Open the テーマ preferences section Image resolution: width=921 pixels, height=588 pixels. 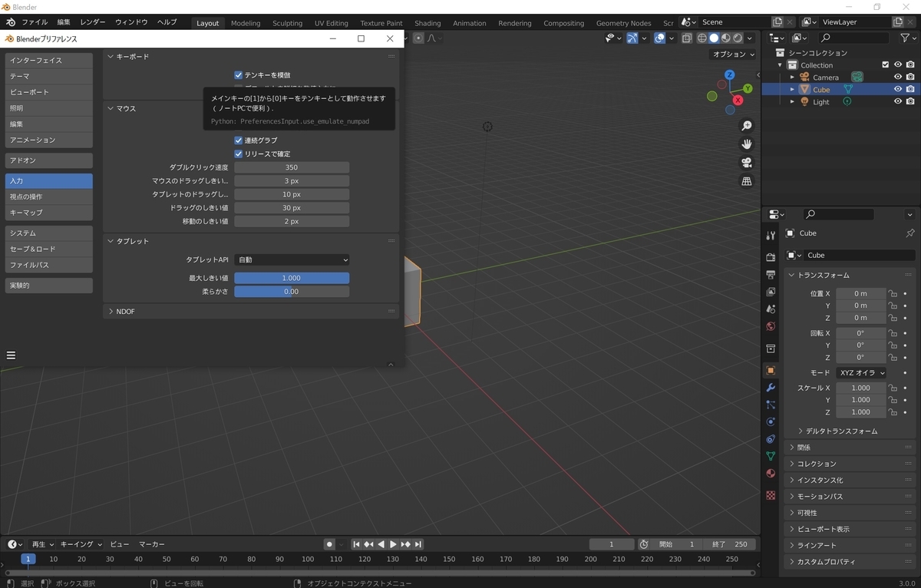[48, 76]
